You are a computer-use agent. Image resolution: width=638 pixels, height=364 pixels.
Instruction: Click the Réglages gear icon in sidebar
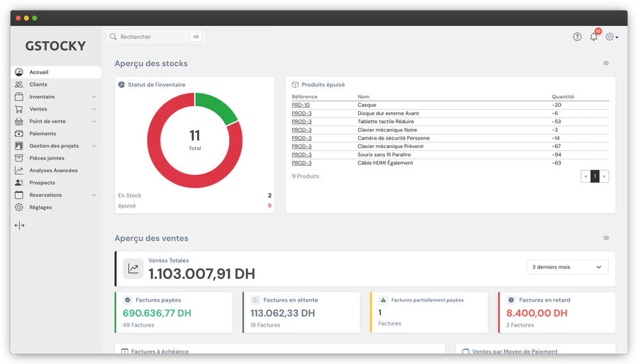click(19, 207)
